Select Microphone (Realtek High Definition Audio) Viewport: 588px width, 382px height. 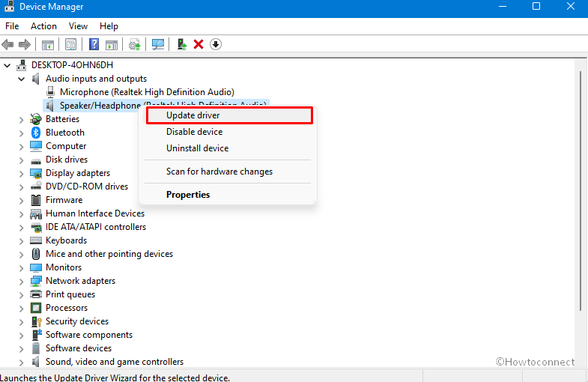pos(147,92)
